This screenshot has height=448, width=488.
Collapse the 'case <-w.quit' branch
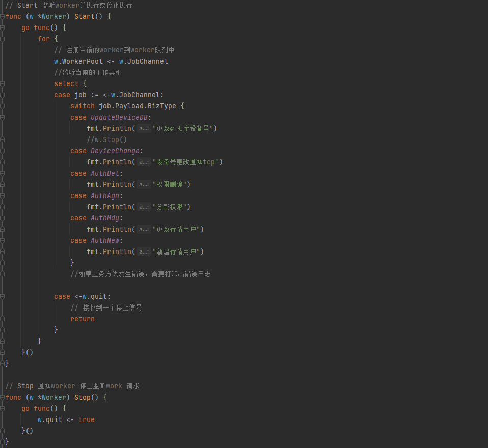[x=2, y=297]
